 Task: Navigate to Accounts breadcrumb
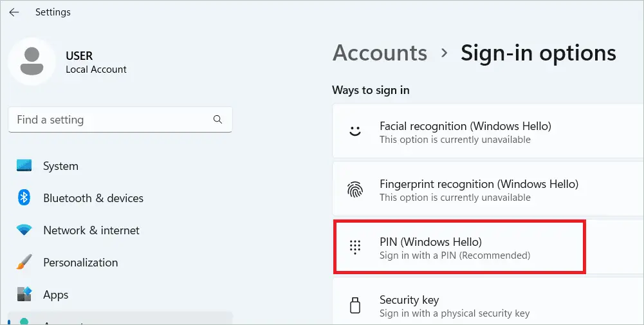tap(380, 53)
